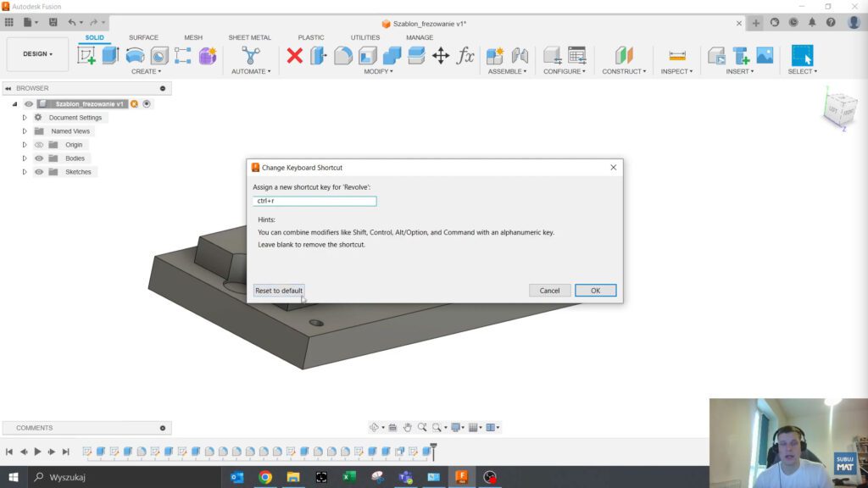
Task: Open the Create dropdown menu
Action: click(x=145, y=72)
